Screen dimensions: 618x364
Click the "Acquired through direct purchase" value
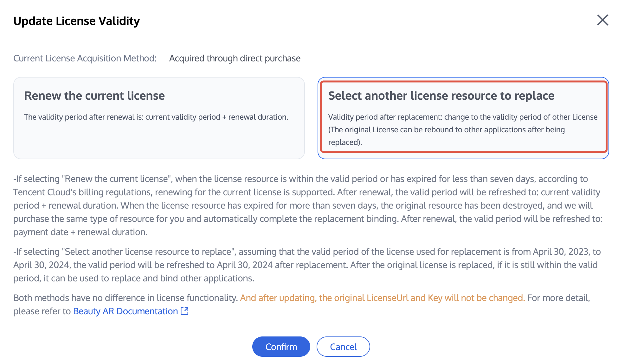235,58
